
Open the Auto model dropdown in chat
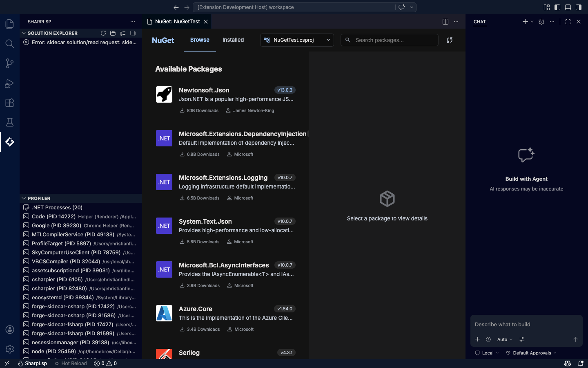tap(505, 339)
